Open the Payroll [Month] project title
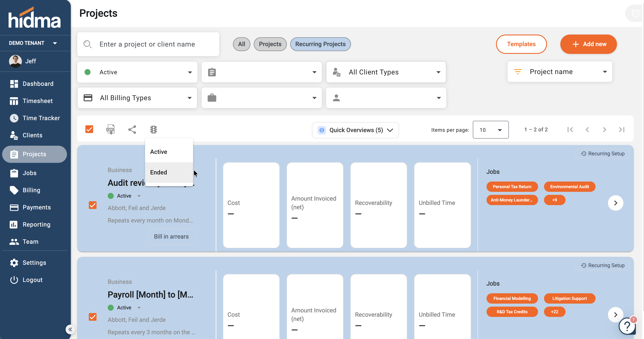The width and height of the screenshot is (644, 339). (x=151, y=295)
